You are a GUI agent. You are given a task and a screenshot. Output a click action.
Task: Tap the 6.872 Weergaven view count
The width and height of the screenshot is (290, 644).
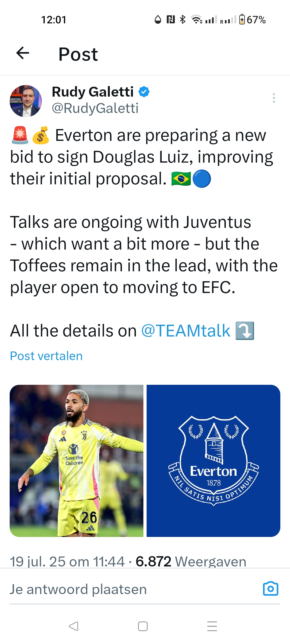191,561
